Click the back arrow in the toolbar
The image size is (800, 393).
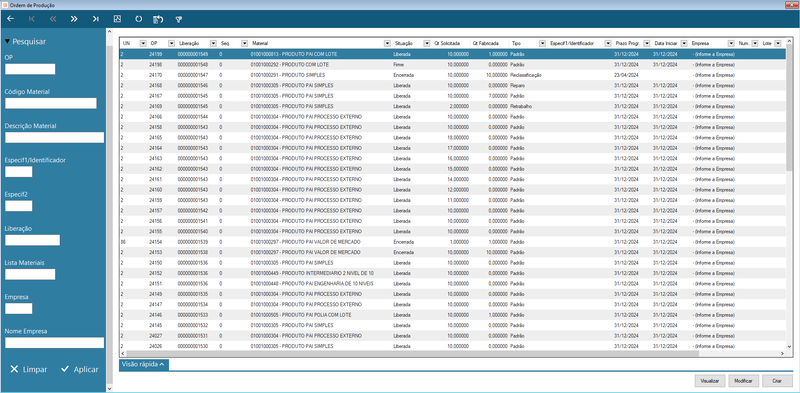coord(11,19)
